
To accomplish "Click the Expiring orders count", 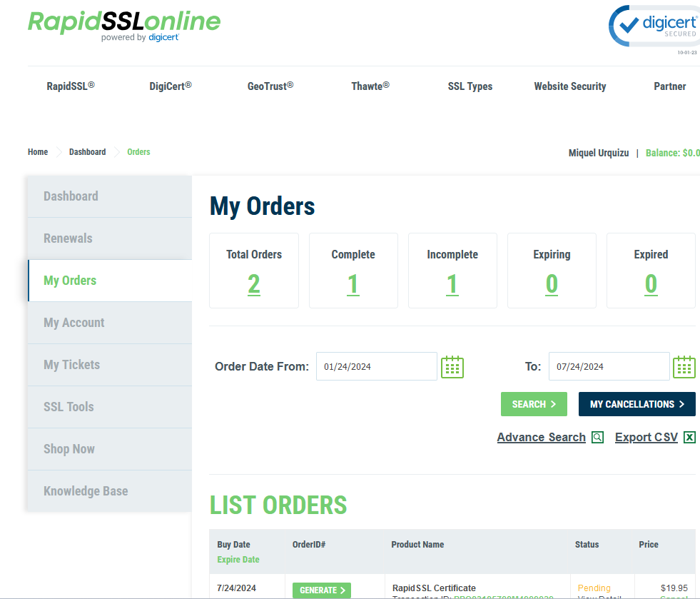I will (x=552, y=285).
